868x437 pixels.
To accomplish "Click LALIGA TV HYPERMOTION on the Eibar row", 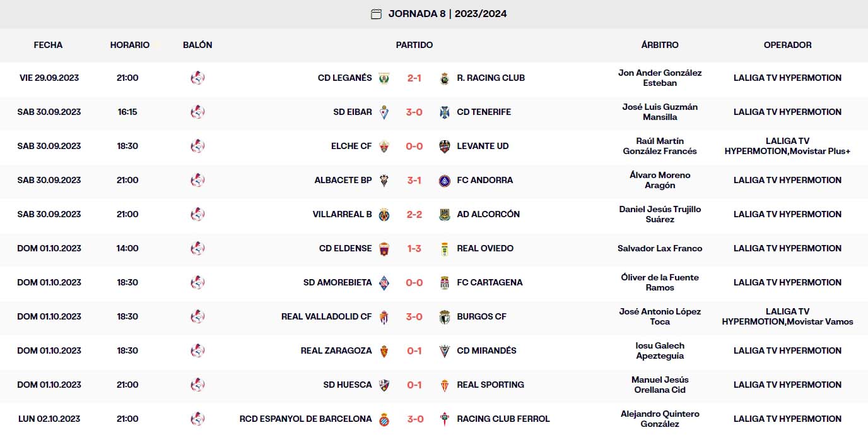I will point(787,112).
